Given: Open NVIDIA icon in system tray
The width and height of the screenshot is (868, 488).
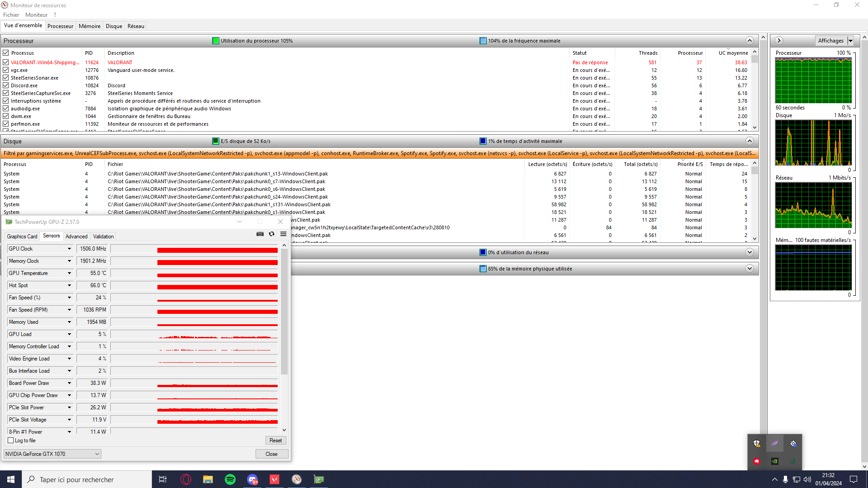Looking at the screenshot, I should tap(774, 461).
